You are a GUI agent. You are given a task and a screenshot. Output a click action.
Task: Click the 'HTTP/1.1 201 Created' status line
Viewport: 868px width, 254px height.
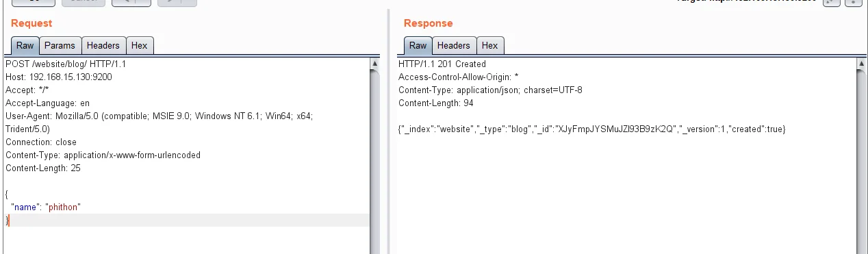tap(442, 64)
